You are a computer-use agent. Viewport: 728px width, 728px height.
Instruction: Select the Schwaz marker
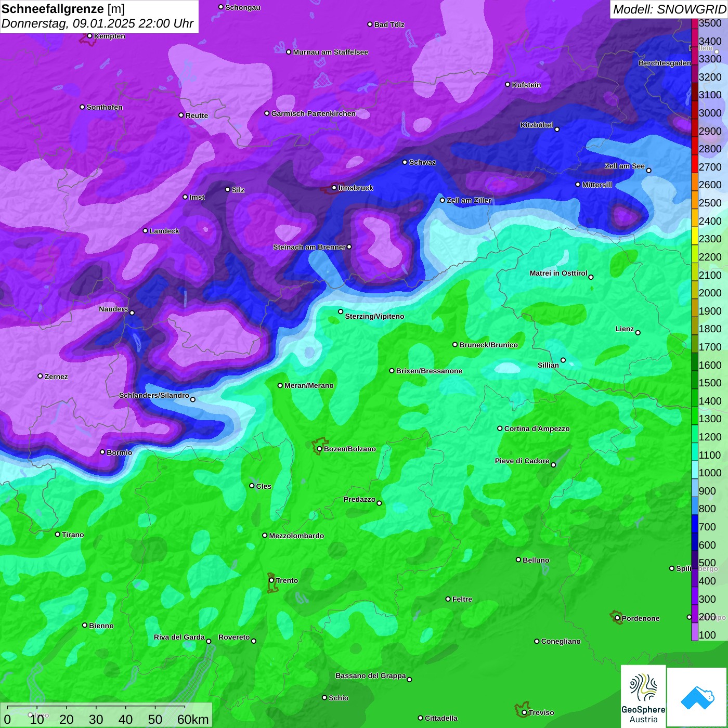click(x=405, y=162)
